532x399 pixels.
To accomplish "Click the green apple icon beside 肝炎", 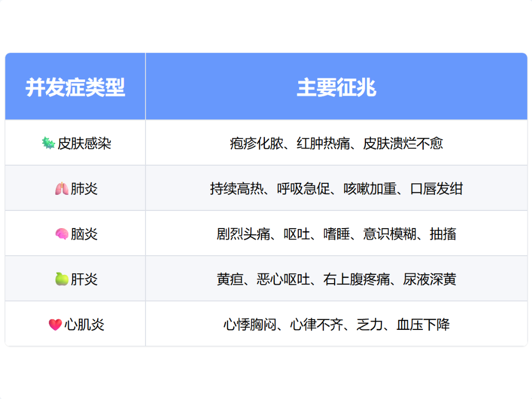I will click(61, 280).
